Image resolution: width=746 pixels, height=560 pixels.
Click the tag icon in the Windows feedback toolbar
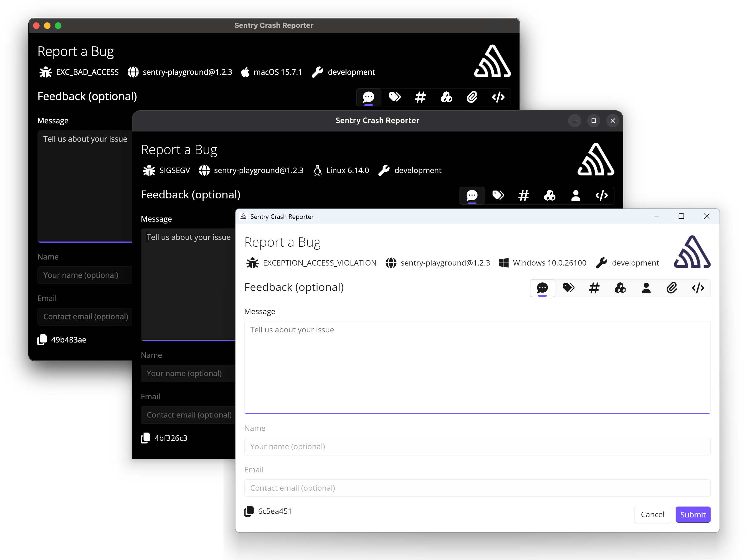[569, 288]
